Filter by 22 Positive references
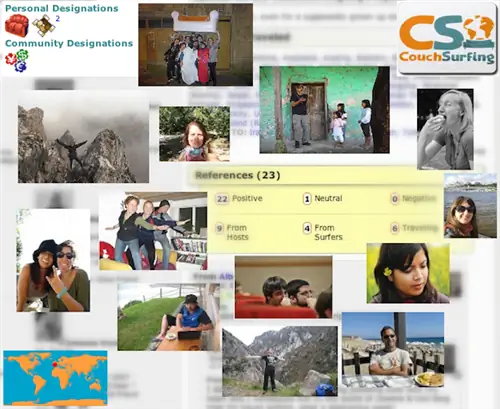The image size is (500, 409). click(239, 199)
